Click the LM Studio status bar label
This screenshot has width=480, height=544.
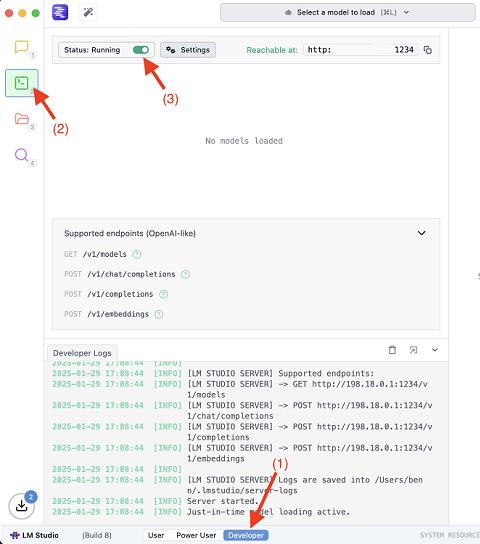pos(34,535)
